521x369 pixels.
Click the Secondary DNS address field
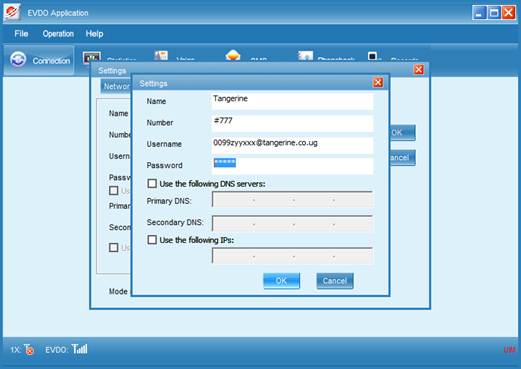[292, 223]
